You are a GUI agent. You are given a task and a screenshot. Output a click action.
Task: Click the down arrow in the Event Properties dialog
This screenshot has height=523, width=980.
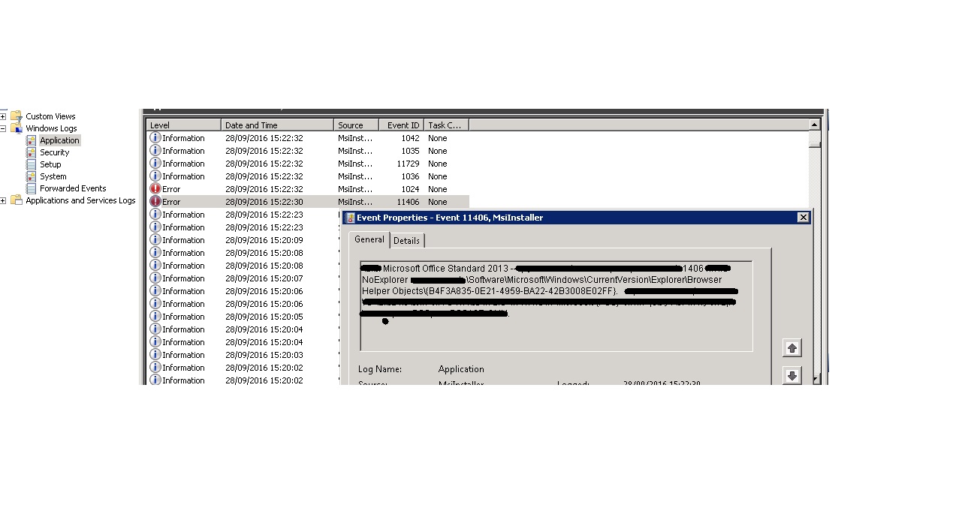(x=792, y=375)
